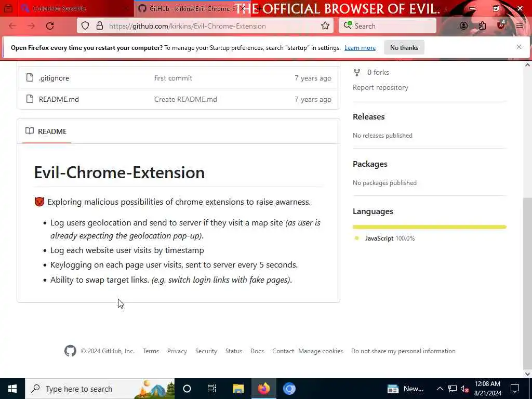Click the 0 forks link
Image resolution: width=532 pixels, height=399 pixels.
[378, 72]
